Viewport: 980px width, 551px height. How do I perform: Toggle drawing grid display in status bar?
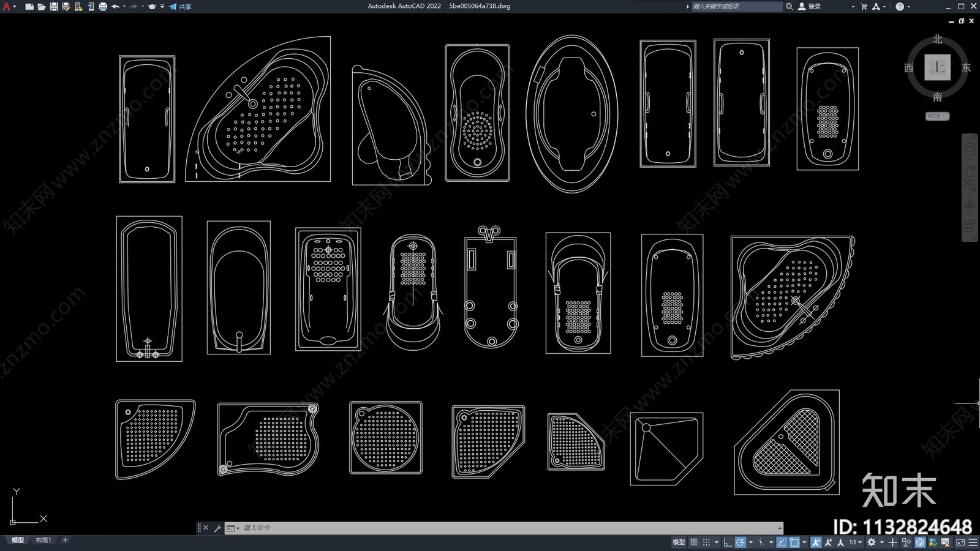[693, 542]
